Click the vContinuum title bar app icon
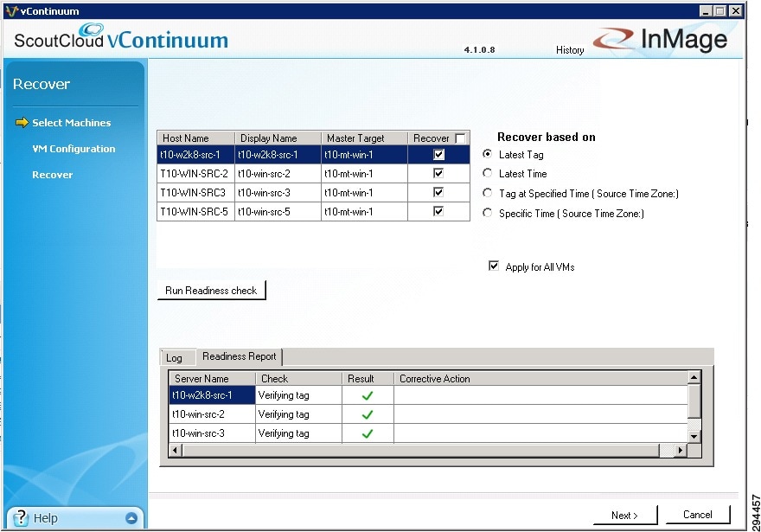 pyautogui.click(x=11, y=10)
